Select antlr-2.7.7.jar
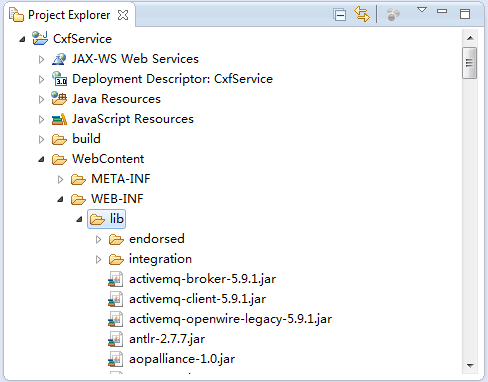This screenshot has height=382, width=488. pos(167,339)
